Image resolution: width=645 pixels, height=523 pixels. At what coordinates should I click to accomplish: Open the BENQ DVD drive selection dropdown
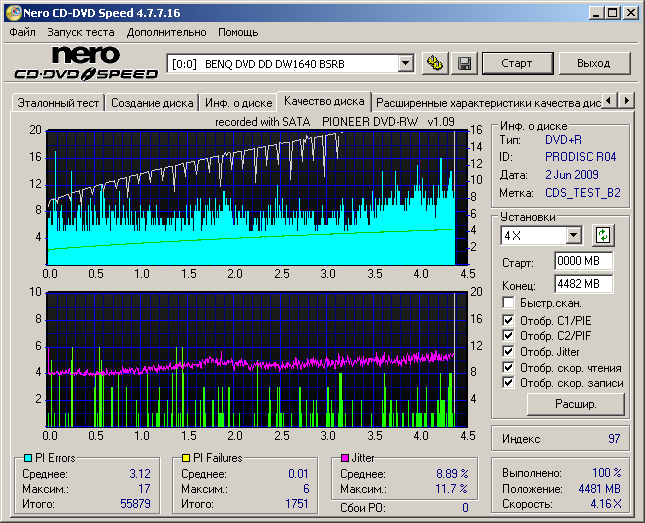405,63
